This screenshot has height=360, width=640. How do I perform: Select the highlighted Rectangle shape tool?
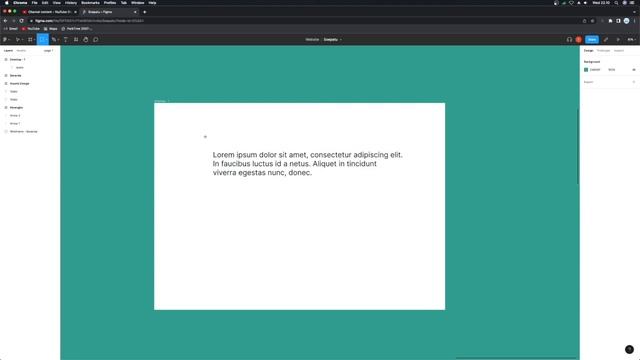pos(42,40)
